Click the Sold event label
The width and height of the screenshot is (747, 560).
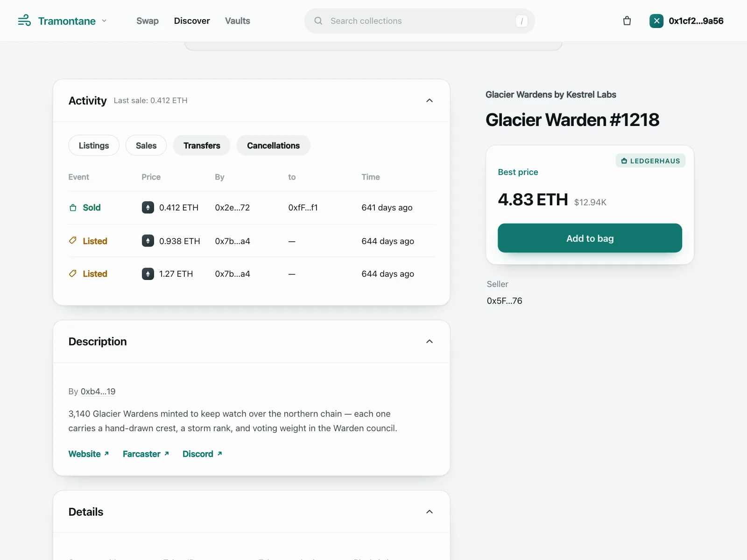tap(92, 208)
